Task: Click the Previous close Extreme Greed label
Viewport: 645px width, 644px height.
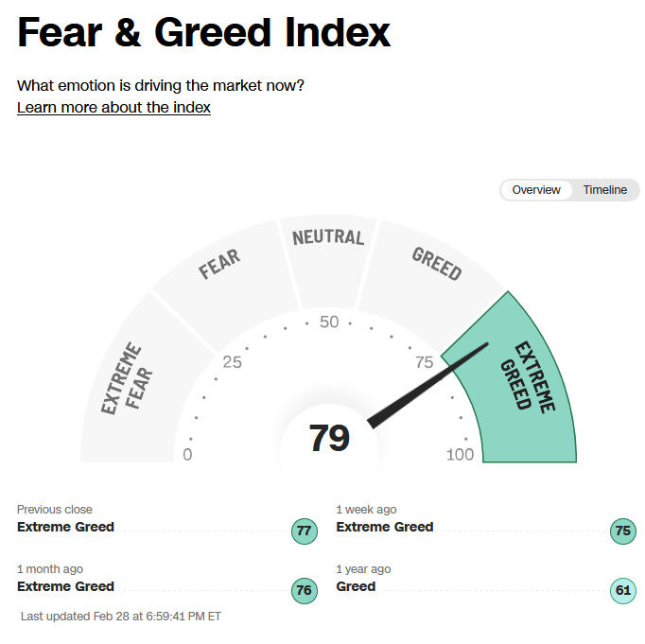Action: [x=65, y=527]
